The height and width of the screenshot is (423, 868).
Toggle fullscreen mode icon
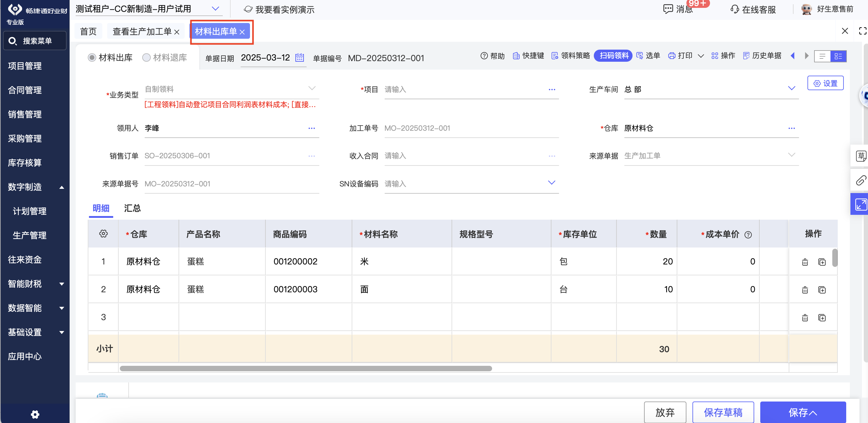(863, 31)
